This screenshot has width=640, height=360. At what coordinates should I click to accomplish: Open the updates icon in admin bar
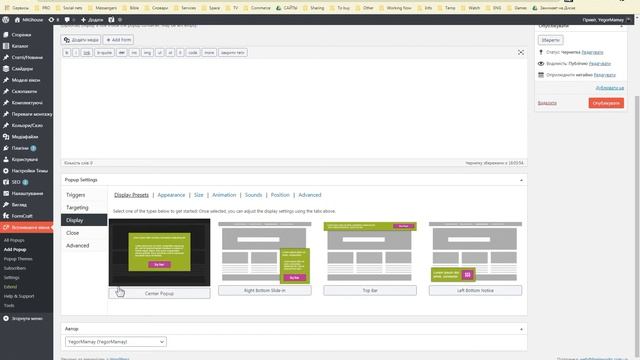coord(53,20)
